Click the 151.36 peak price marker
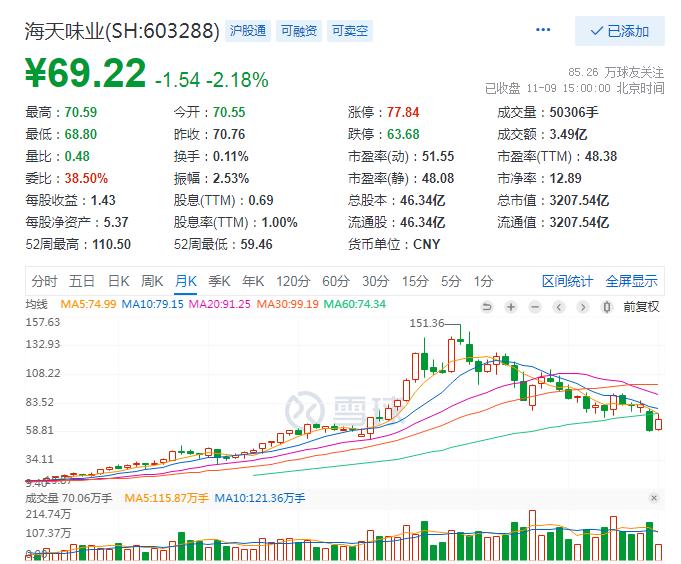This screenshot has height=564, width=681. pos(427,323)
